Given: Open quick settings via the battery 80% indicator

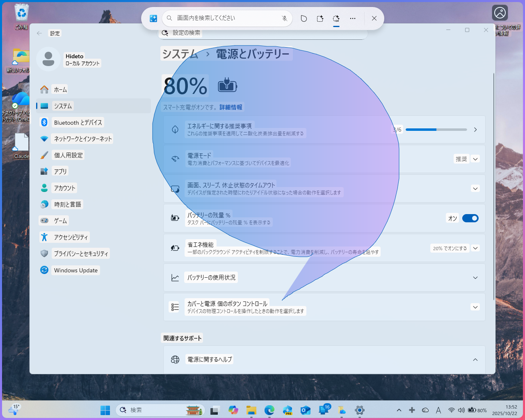Looking at the screenshot, I should point(477,410).
